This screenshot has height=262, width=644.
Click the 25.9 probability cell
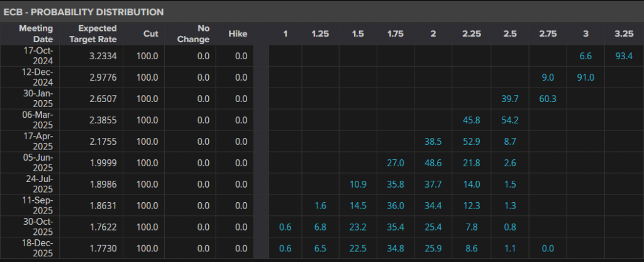coord(433,248)
